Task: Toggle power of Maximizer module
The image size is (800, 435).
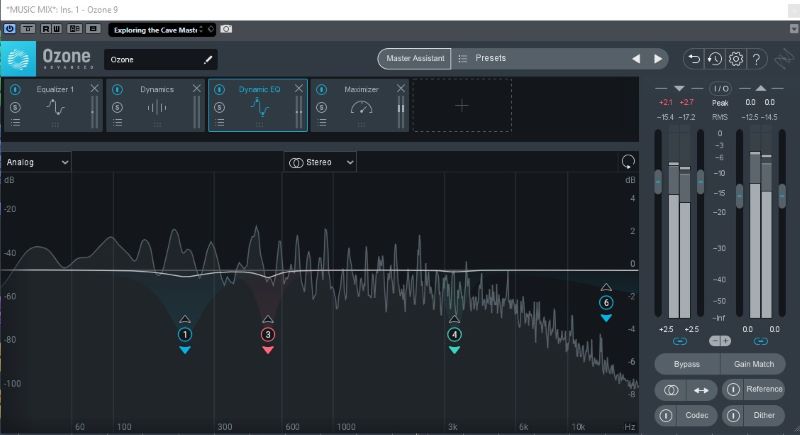Action: pyautogui.click(x=321, y=89)
